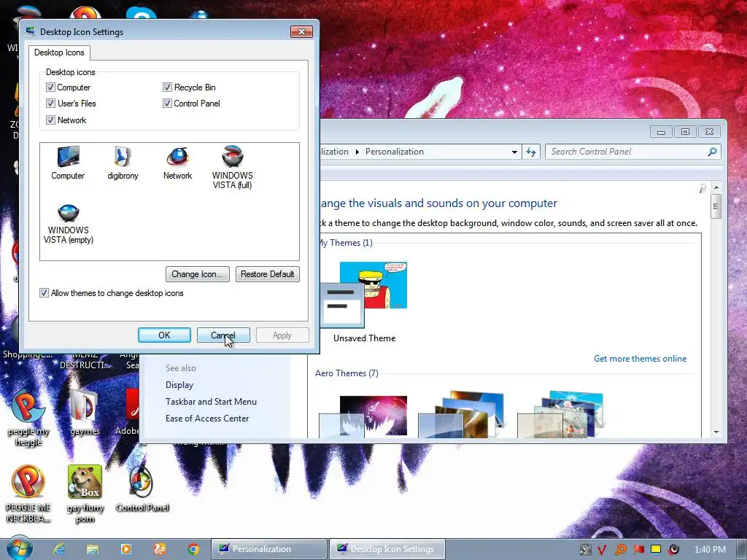
Task: Click the search magnifier icon in Control Panel
Action: (712, 152)
